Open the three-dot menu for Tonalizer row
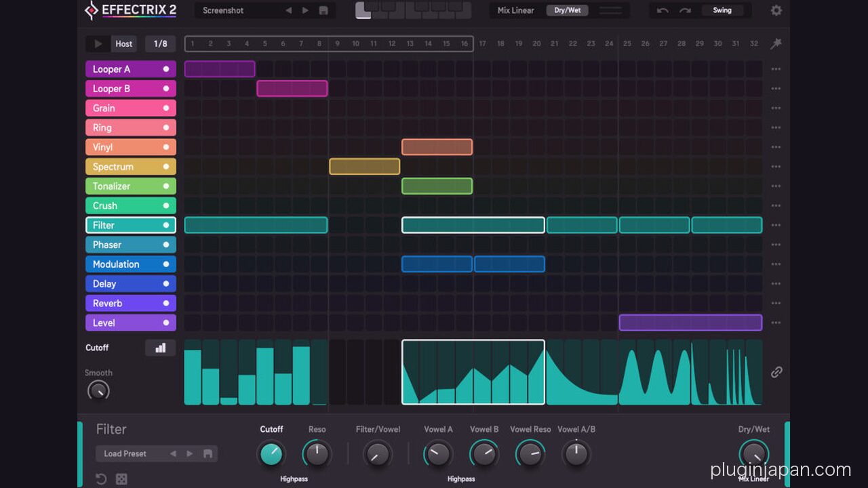Image resolution: width=868 pixels, height=488 pixels. [x=776, y=186]
